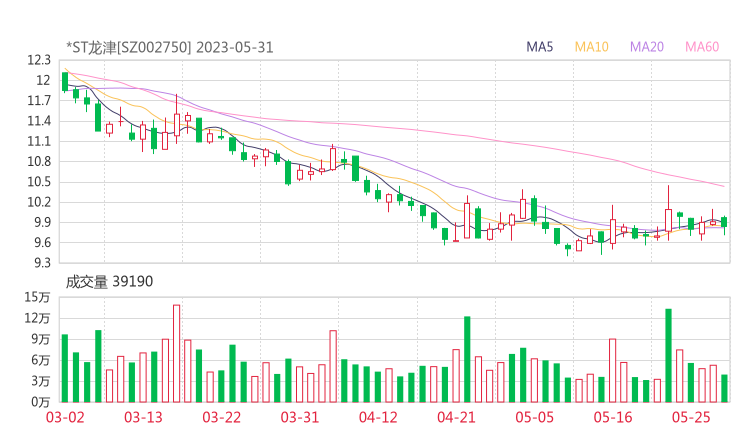Image resolution: width=740 pixels, height=440 pixels.
Task: Click the last green volume bar on the right
Action: point(724,389)
